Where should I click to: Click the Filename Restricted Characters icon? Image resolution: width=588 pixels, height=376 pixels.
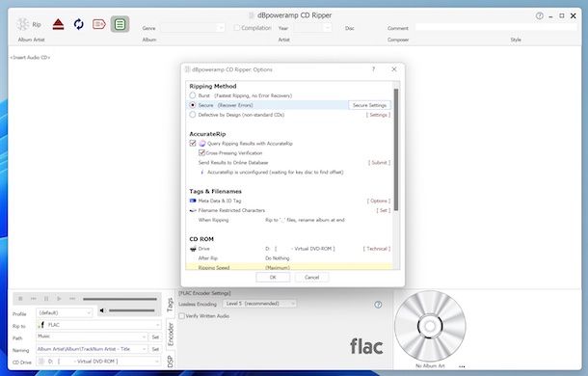[193, 210]
